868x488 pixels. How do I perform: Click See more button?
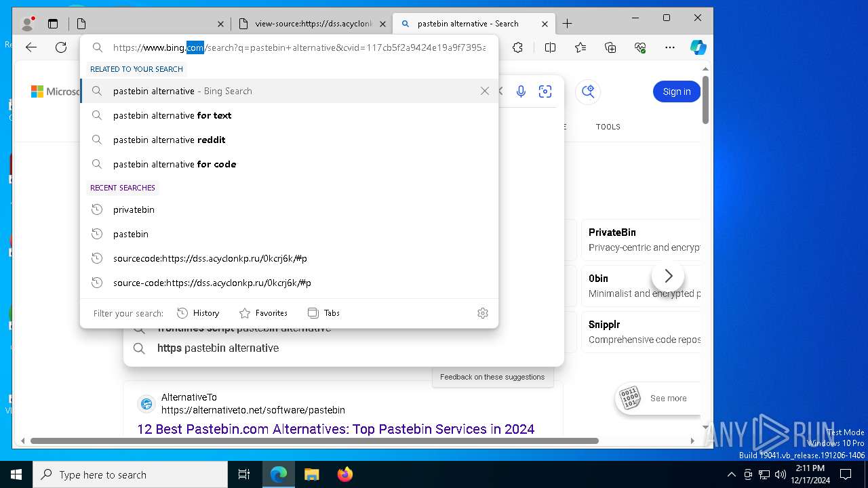click(658, 399)
